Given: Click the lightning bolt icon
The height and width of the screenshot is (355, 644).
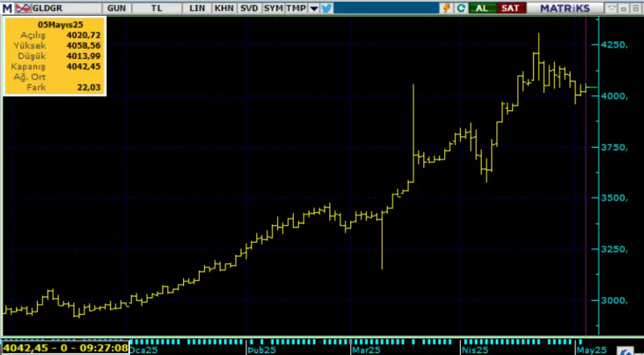Looking at the screenshot, I should coord(447,8).
